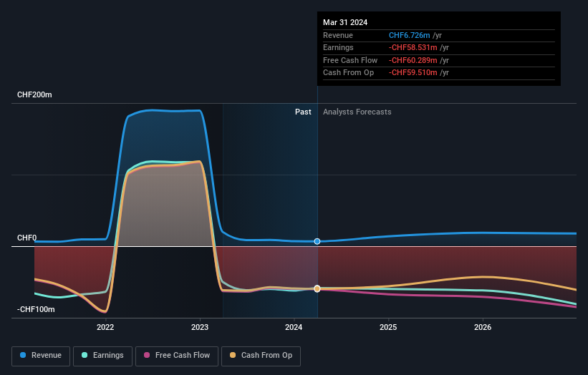Click the CHF200m y-axis label
Screen dimensions: 588x375
click(34, 94)
